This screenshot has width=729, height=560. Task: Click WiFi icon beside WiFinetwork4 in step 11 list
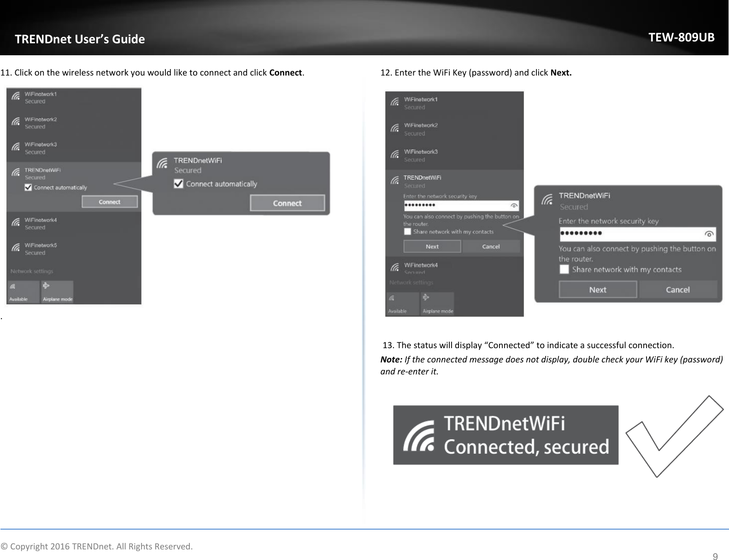coord(16,222)
